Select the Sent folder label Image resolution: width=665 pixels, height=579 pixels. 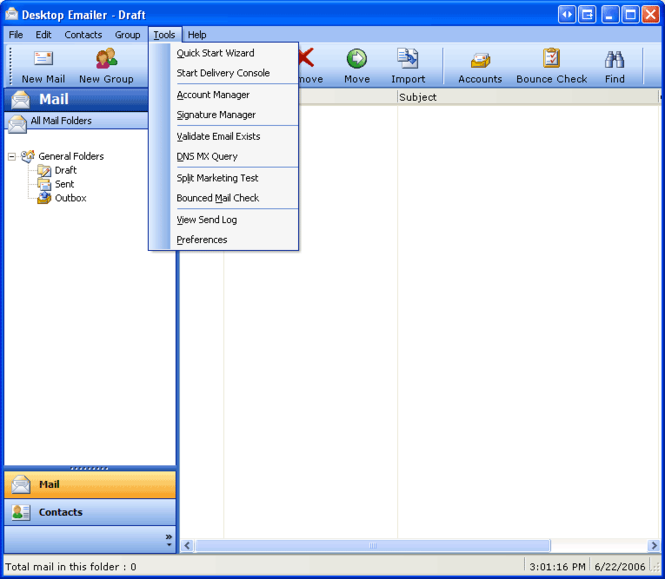coord(64,184)
